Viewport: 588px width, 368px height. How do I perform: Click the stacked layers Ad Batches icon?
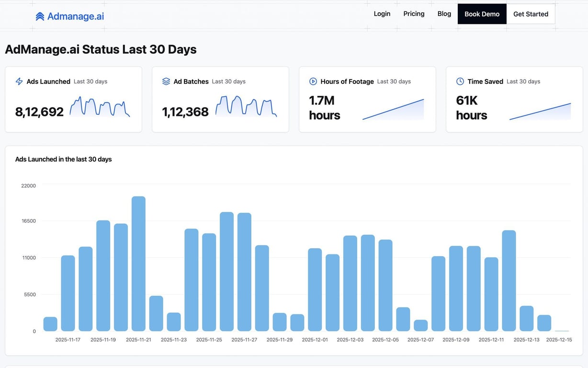pyautogui.click(x=166, y=81)
